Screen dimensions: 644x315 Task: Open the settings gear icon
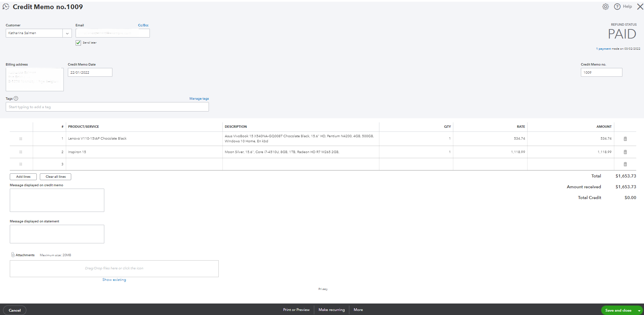[606, 7]
